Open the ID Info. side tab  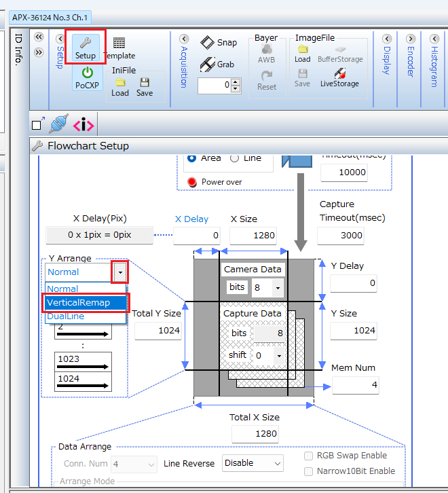point(19,50)
